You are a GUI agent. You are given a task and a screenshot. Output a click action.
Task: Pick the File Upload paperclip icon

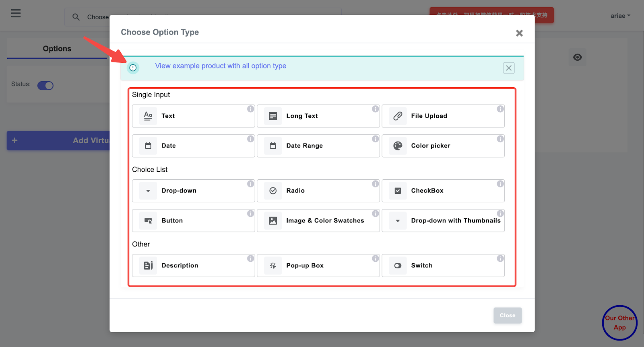click(398, 116)
